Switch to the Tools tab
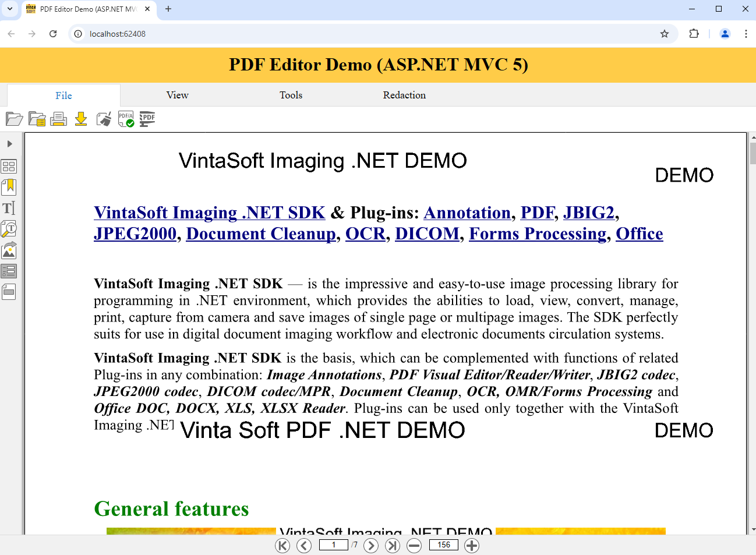Screen dimensions: 756x555 291,95
